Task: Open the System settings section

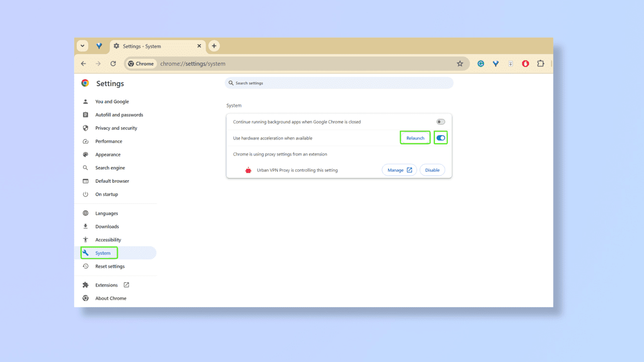Action: click(x=103, y=253)
